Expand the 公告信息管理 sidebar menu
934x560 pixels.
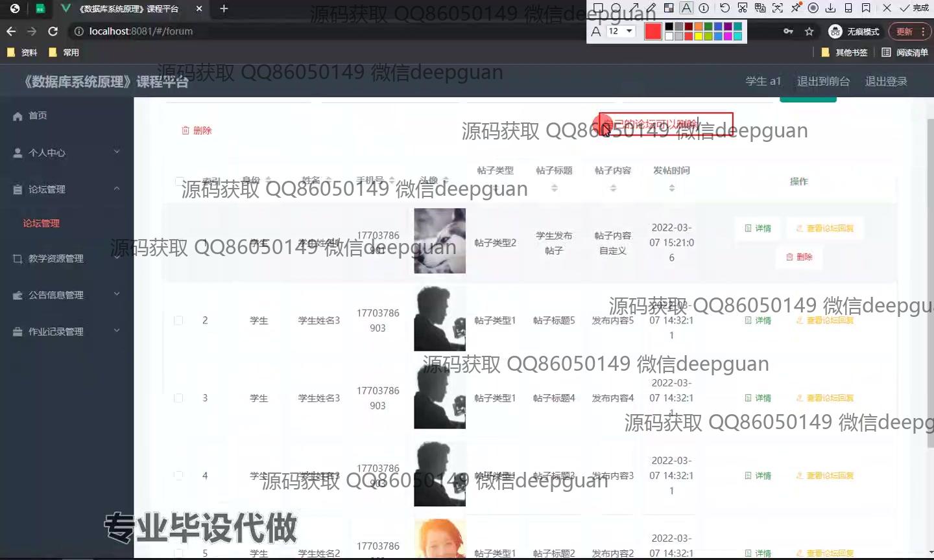point(67,295)
